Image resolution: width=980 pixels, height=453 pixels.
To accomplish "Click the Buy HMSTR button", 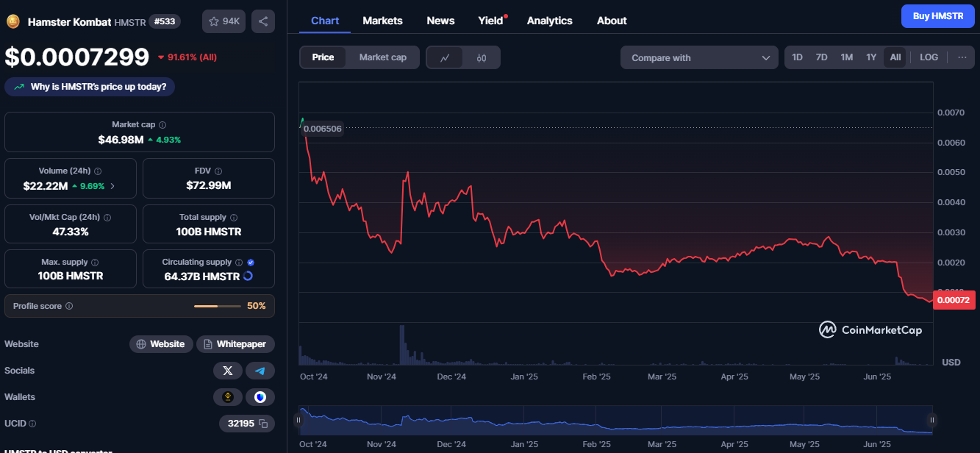I will tap(937, 16).
